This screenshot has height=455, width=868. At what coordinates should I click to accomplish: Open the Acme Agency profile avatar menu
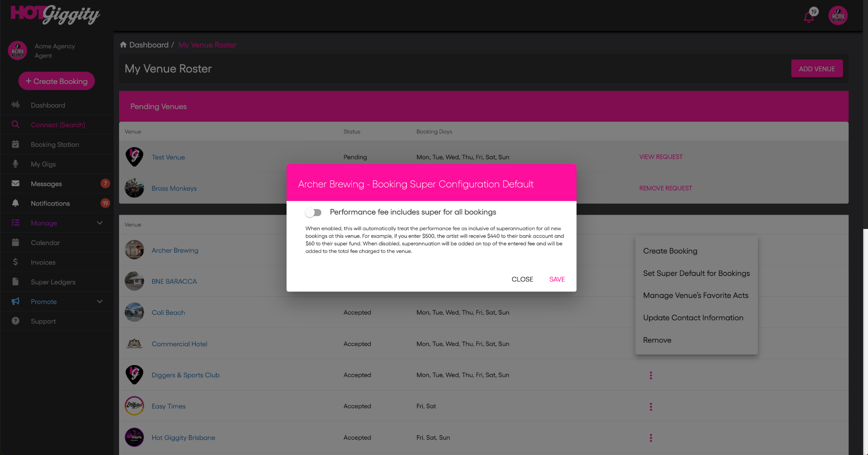(x=838, y=16)
